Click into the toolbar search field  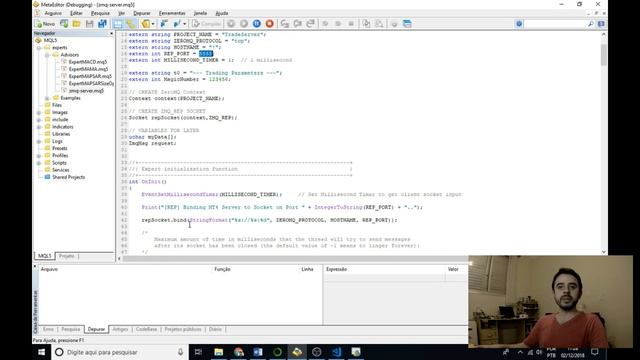(x=555, y=24)
